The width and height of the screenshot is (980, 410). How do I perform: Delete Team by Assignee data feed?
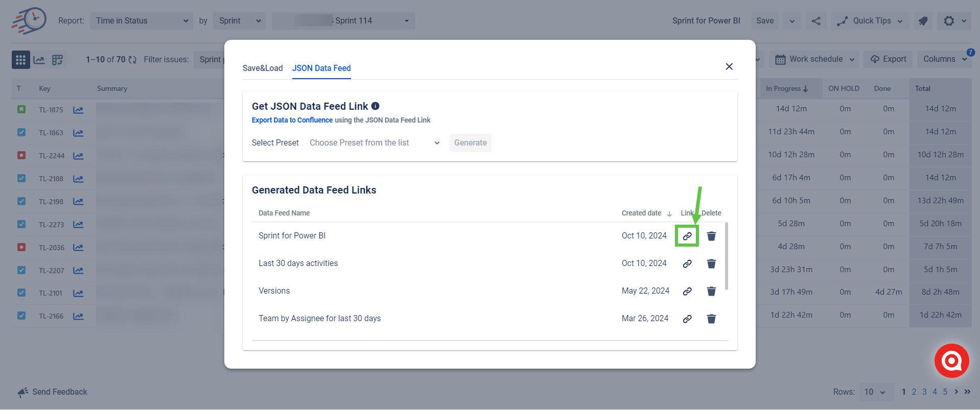(x=711, y=319)
